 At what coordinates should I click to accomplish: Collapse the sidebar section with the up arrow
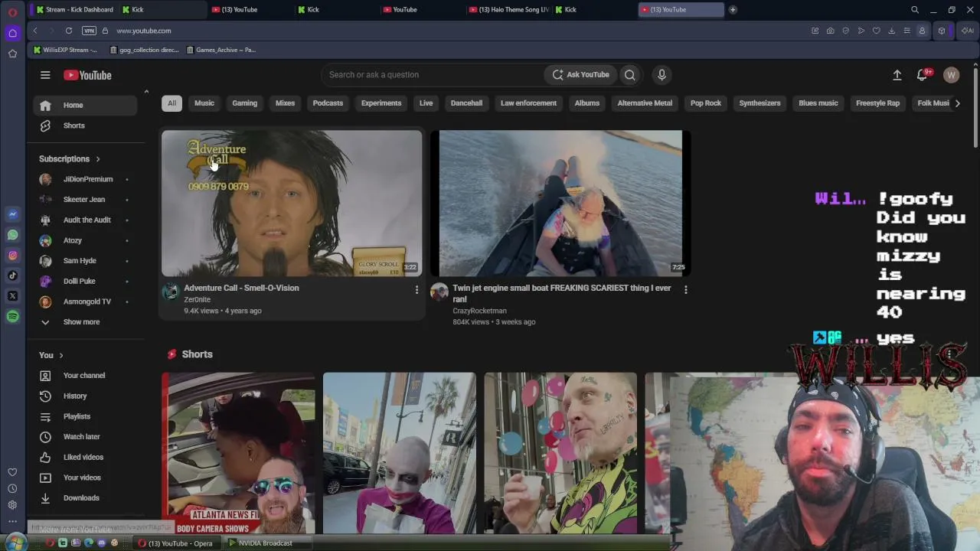click(x=146, y=92)
